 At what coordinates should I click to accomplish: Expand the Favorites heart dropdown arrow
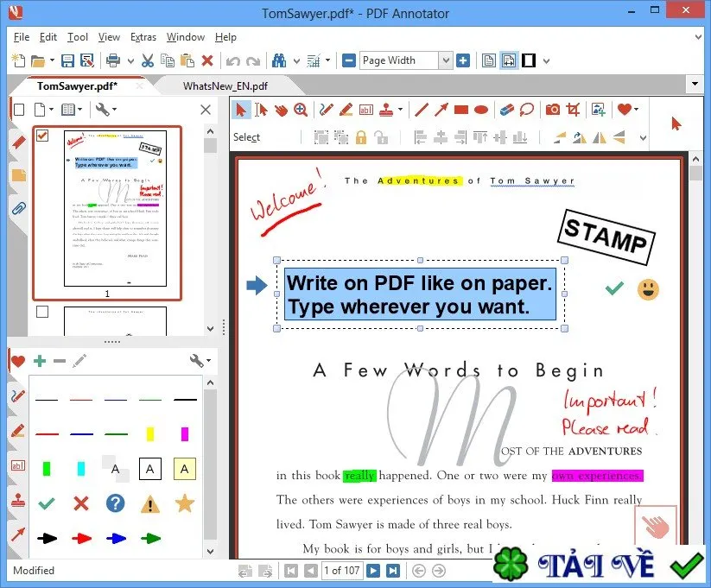(x=636, y=110)
